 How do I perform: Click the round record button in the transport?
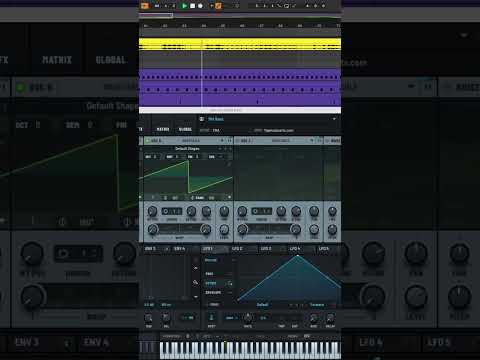tap(200, 6)
